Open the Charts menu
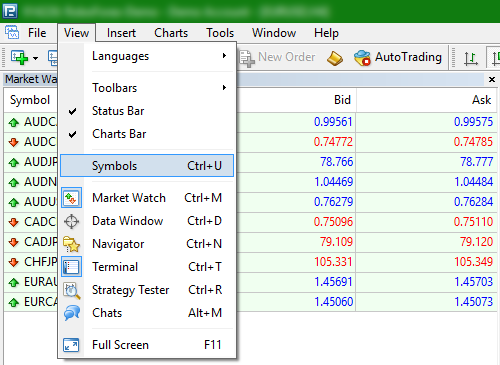The height and width of the screenshot is (365, 500). (x=171, y=33)
